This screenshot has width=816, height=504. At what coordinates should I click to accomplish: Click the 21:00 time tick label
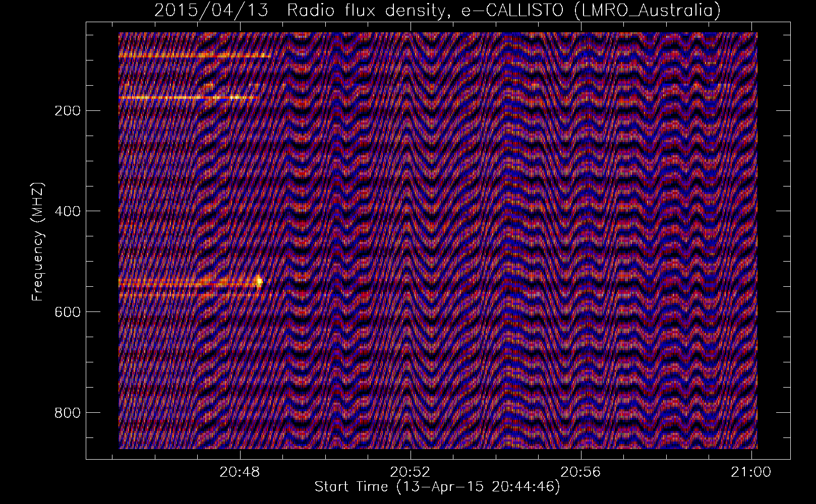751,473
